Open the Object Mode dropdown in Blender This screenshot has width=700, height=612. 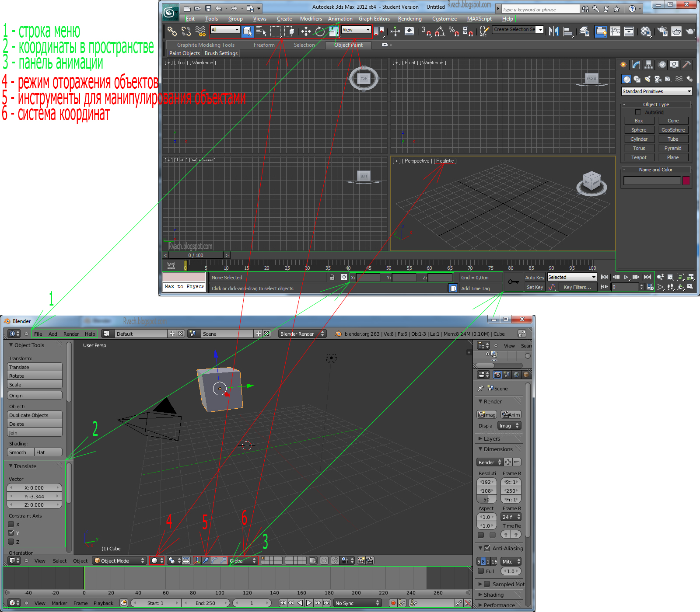[119, 560]
